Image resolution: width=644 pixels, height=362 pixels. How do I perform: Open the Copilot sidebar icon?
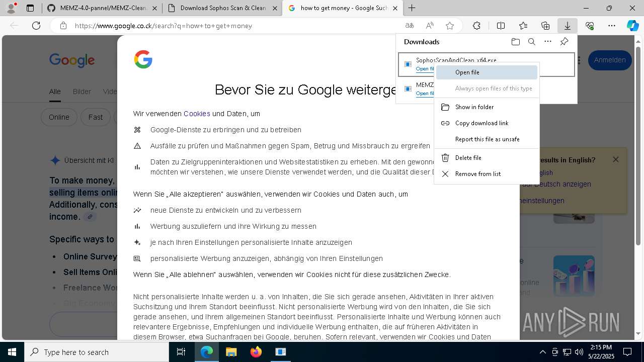(x=632, y=26)
